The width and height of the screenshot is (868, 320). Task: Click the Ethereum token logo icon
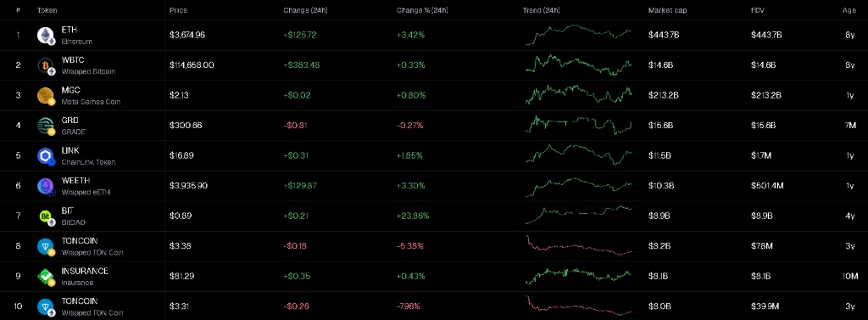46,36
